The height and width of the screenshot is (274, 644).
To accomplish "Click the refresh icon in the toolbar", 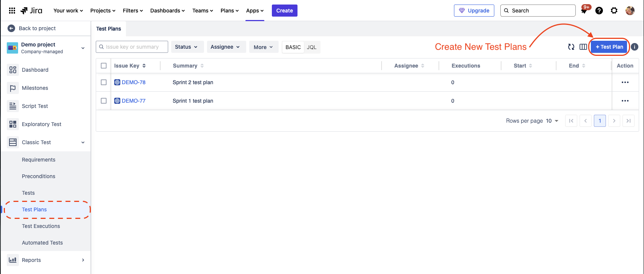I will (571, 47).
